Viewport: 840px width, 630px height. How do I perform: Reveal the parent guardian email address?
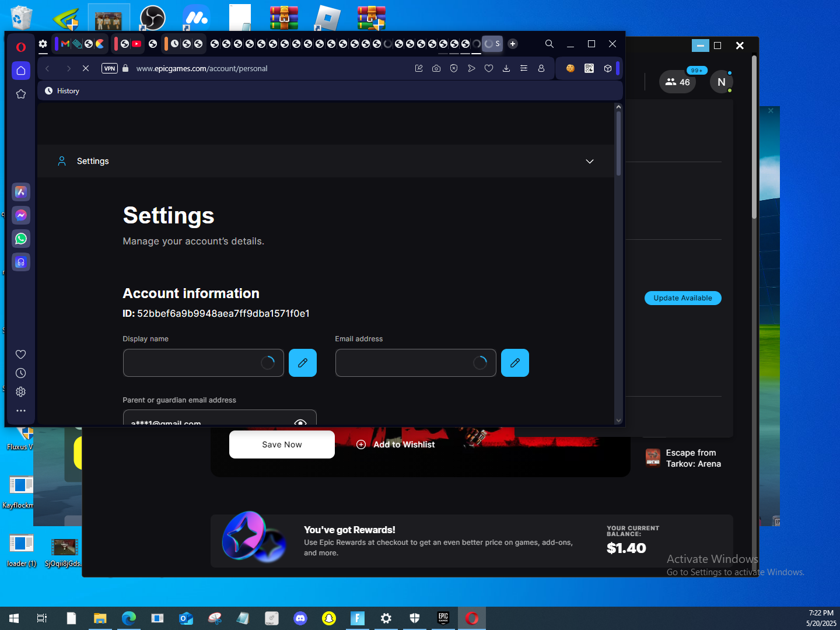pyautogui.click(x=300, y=422)
